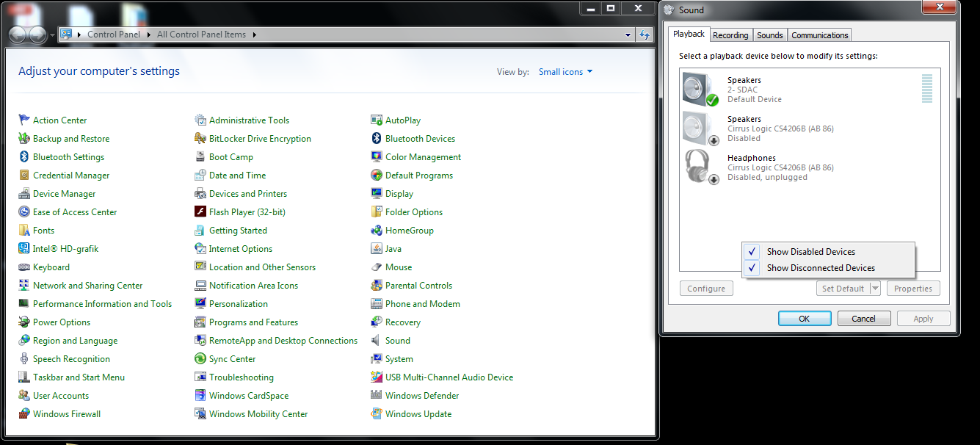Open the Troubleshooting link
The height and width of the screenshot is (445, 980).
pyautogui.click(x=242, y=377)
